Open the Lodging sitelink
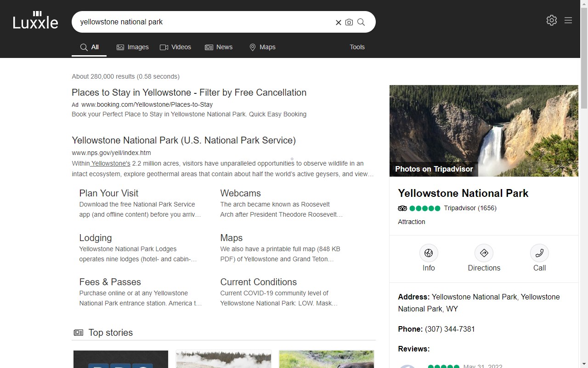 tap(95, 238)
